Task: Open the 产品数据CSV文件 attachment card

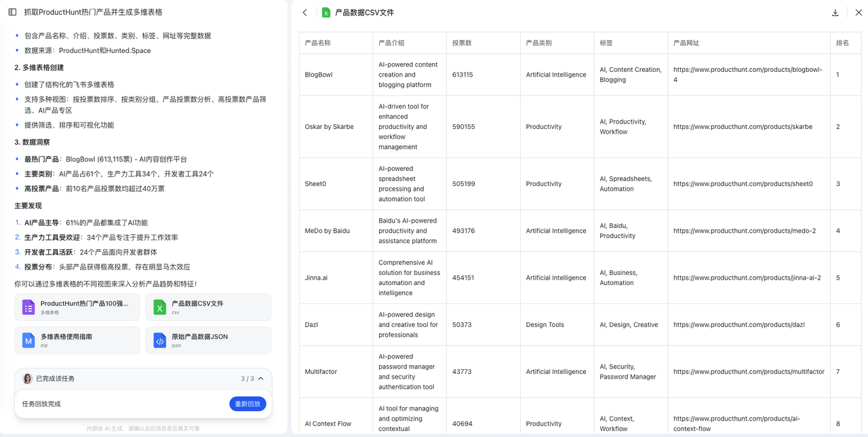Action: point(208,307)
